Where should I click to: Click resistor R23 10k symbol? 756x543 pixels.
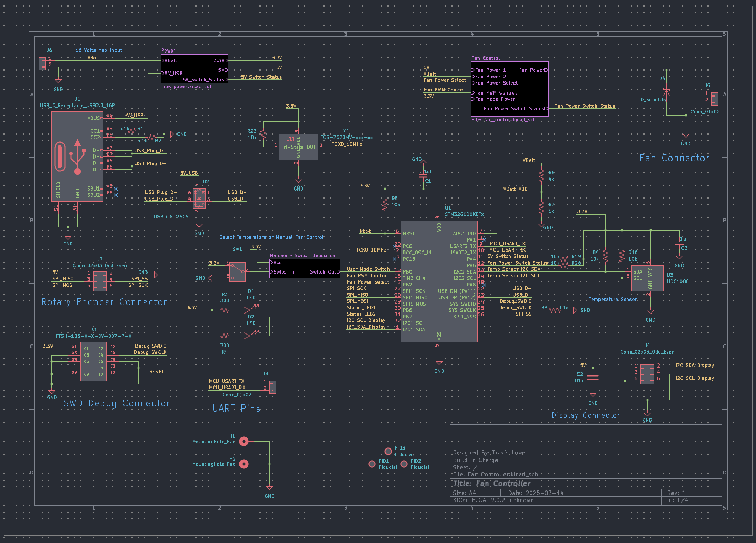(263, 134)
